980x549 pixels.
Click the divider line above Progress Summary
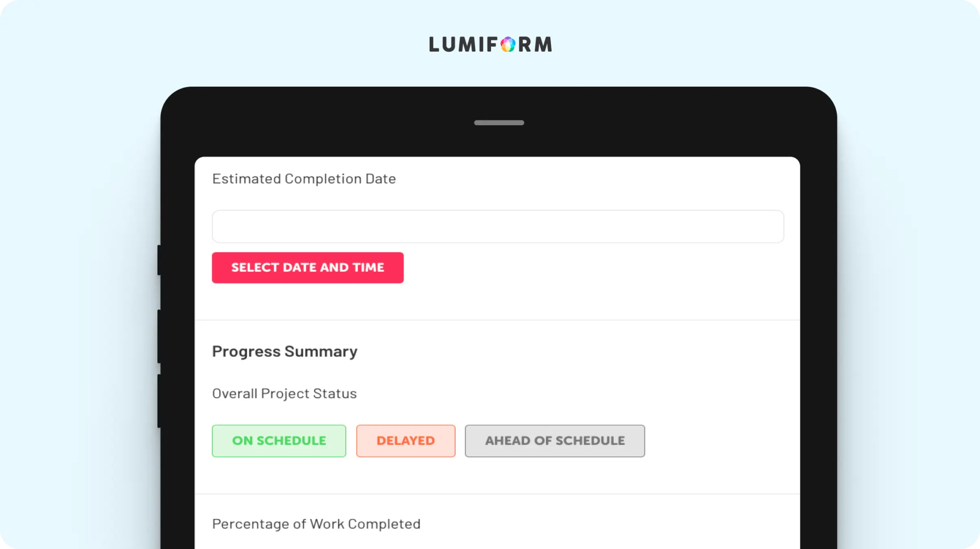click(x=497, y=320)
